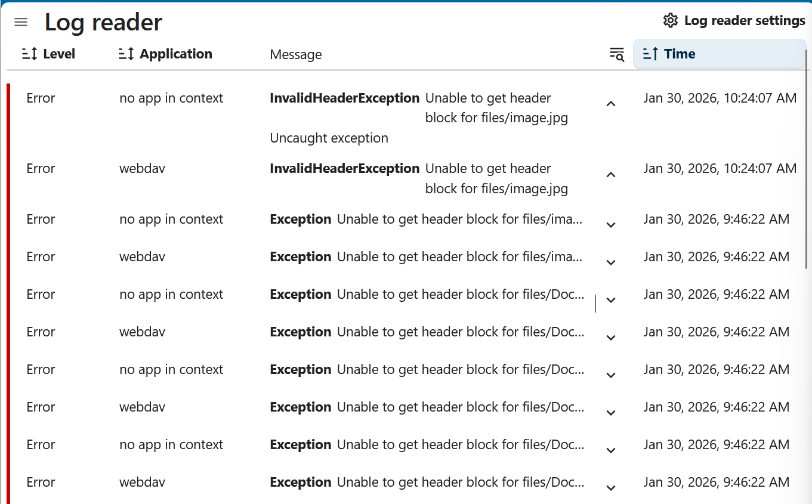Collapse the first InvalidHeaderException log entry
Image resolution: width=812 pixels, height=504 pixels.
click(x=610, y=104)
